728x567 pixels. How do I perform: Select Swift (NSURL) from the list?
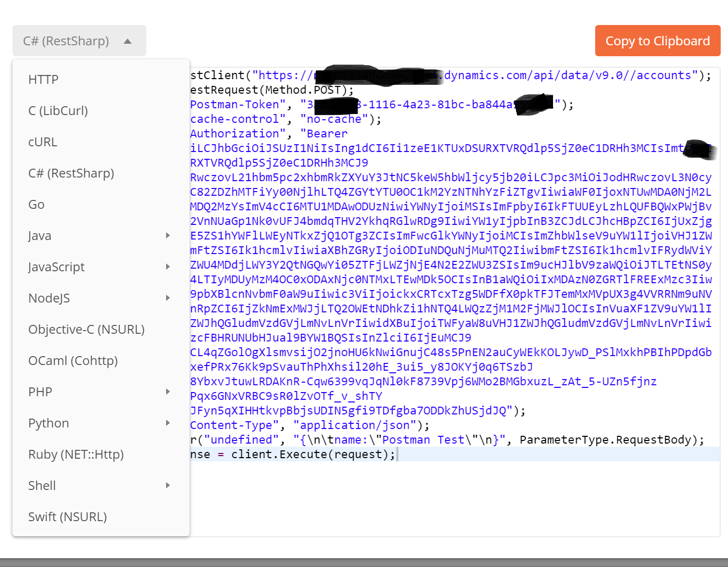pos(67,516)
